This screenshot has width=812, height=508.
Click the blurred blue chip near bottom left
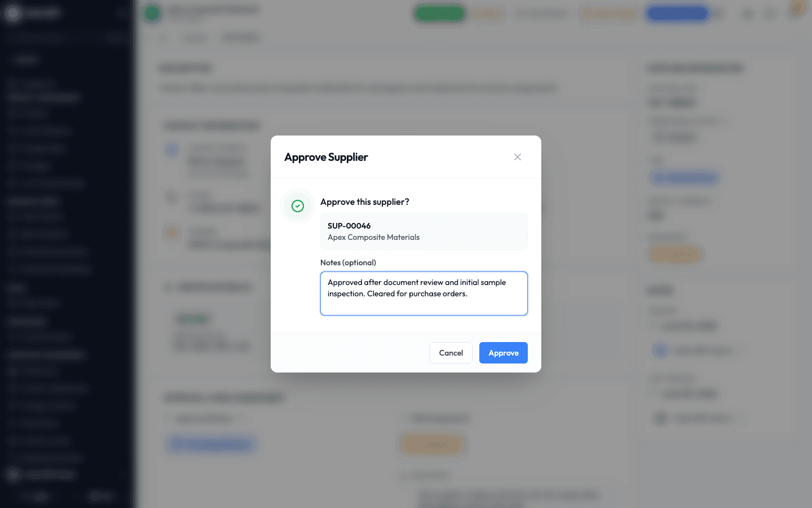click(211, 444)
